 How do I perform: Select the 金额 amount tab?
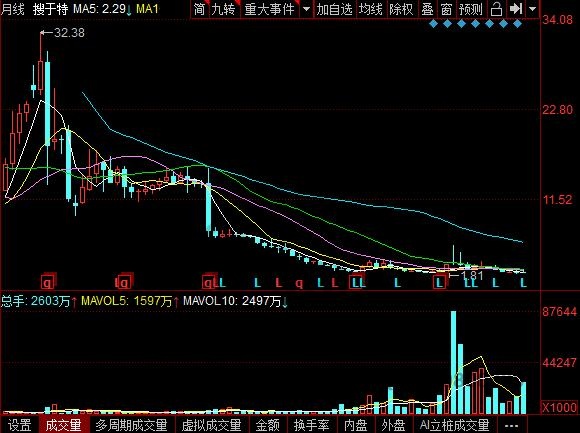coord(268,425)
